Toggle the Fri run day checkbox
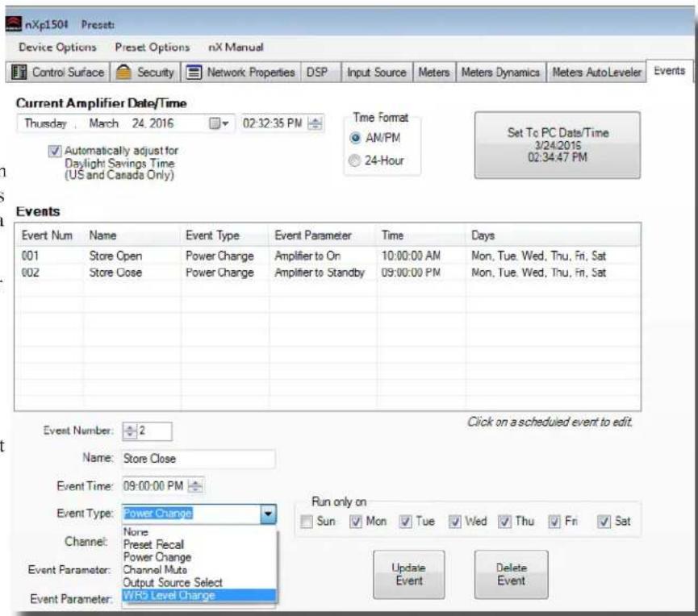 point(554,522)
